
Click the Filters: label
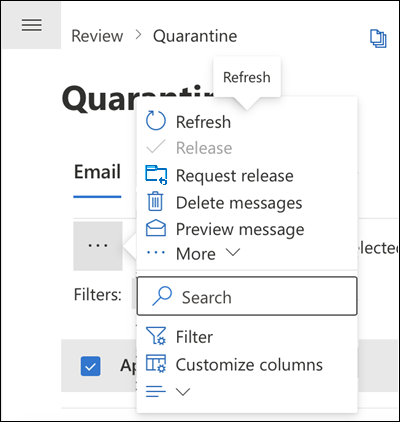click(98, 295)
